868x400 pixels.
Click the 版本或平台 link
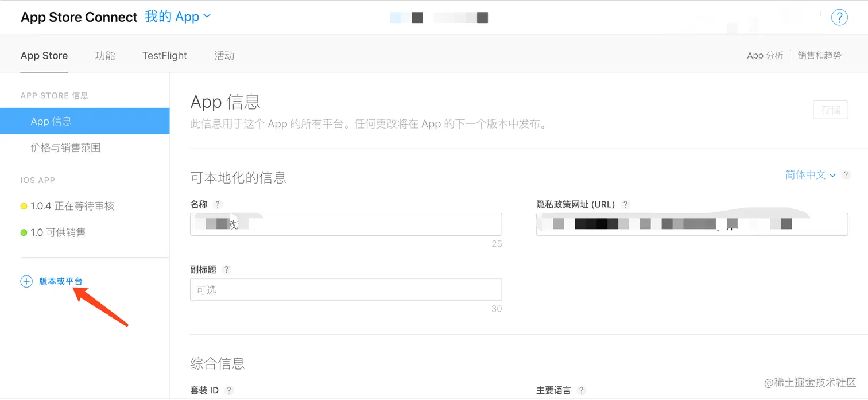(x=61, y=281)
